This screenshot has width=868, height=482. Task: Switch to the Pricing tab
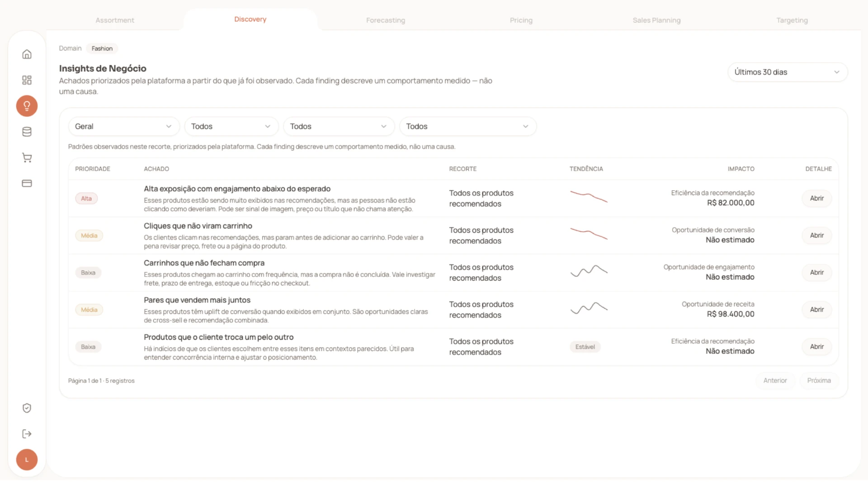tap(521, 20)
